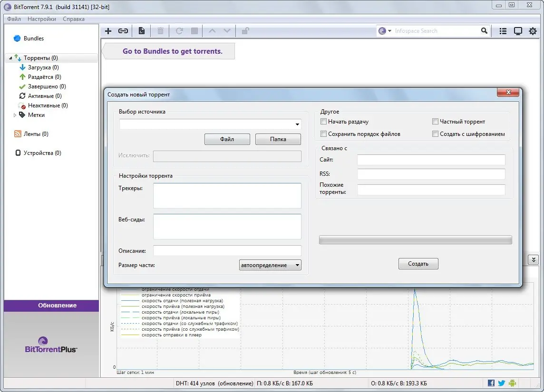
Task: Enable Создать с шифрованием checkbox
Action: (436, 134)
